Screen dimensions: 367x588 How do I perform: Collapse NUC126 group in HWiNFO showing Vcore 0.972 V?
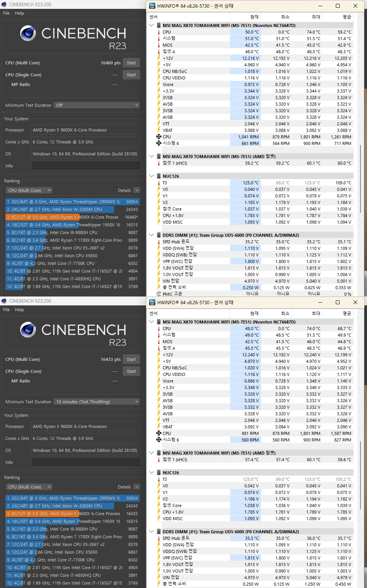click(152, 176)
